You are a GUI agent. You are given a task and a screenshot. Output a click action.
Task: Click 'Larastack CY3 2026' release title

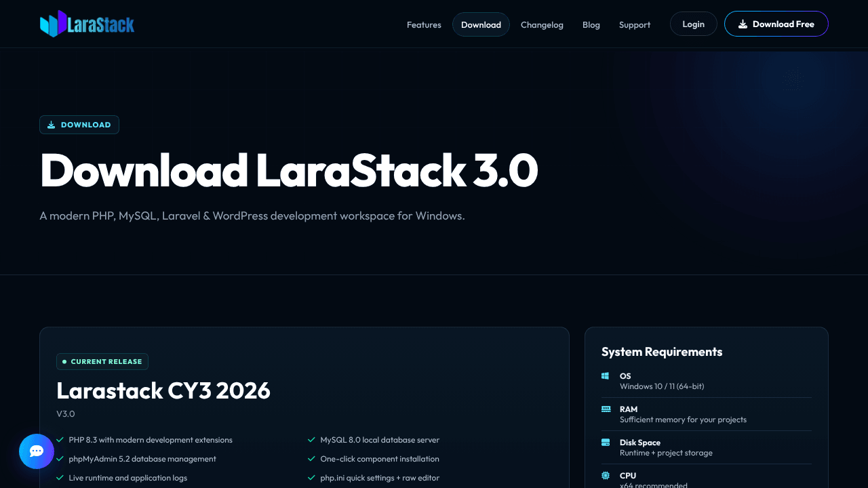click(x=163, y=390)
